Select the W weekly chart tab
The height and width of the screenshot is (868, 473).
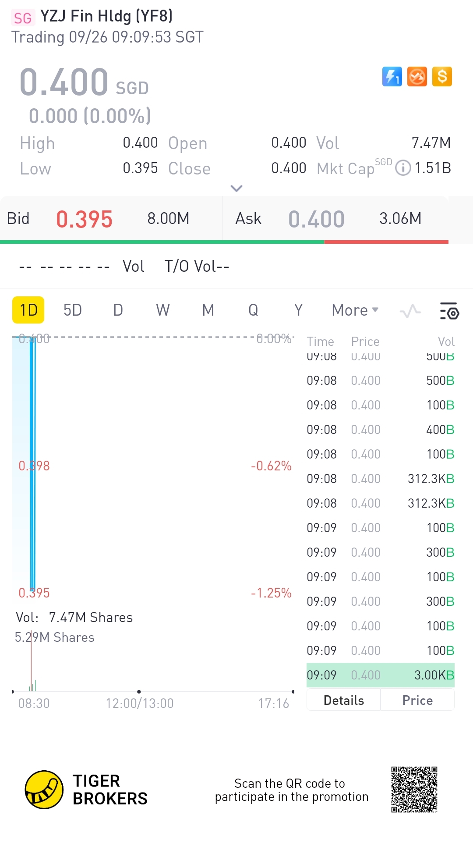coord(163,310)
